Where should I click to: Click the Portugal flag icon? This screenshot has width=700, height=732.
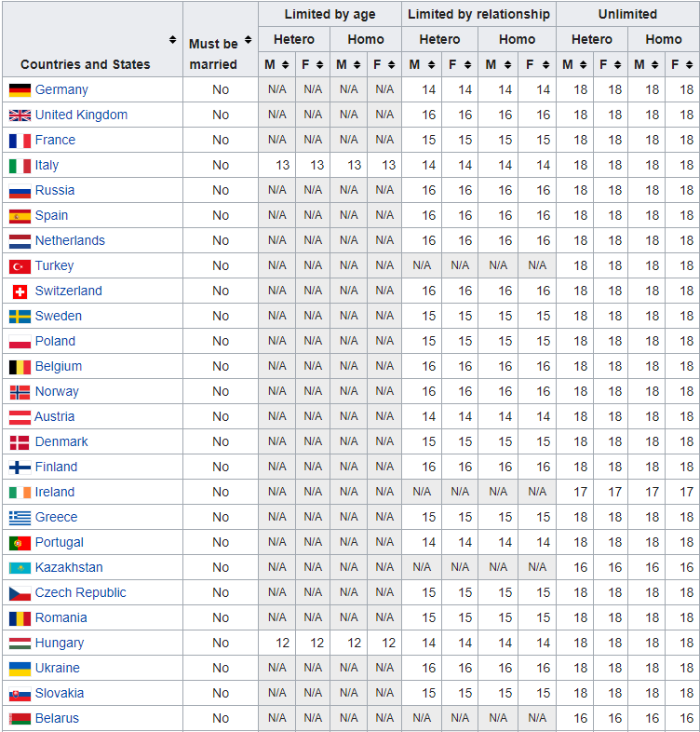20,543
